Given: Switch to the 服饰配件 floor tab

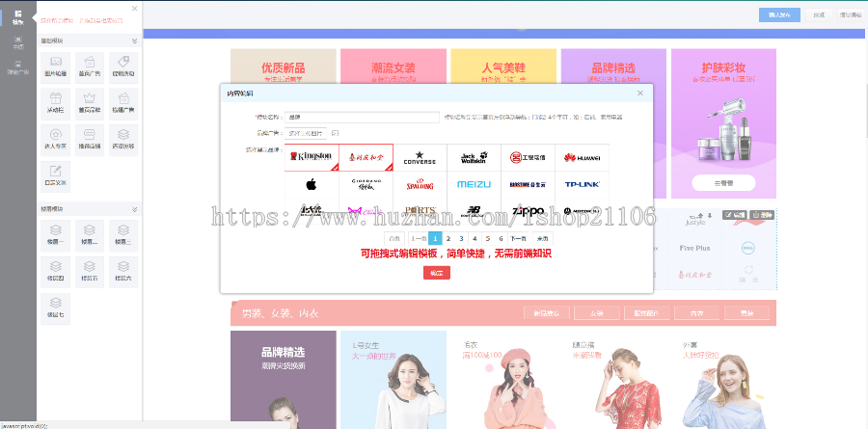Looking at the screenshot, I should pyautogui.click(x=646, y=312).
